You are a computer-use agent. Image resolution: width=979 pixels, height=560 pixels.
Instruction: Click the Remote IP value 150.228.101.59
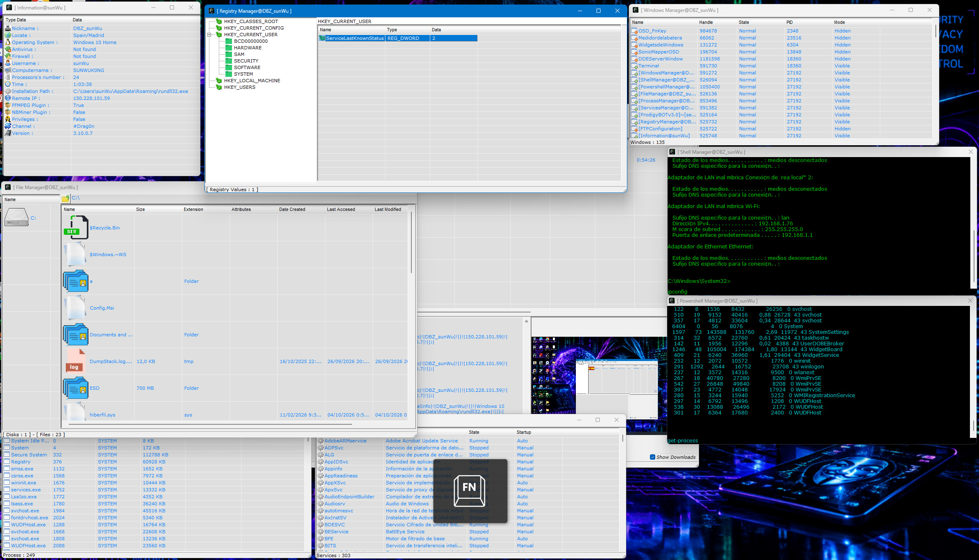pos(91,98)
